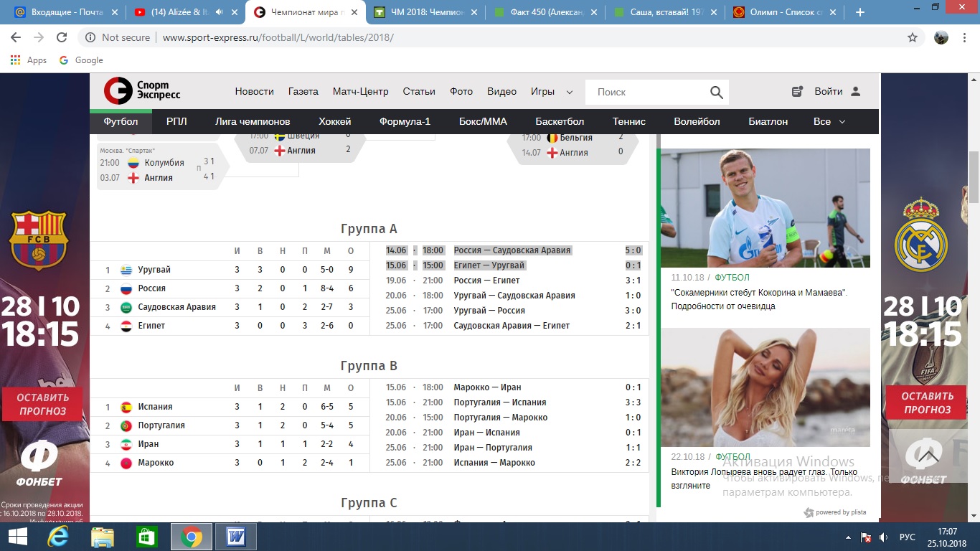Open the powered by plista link
980x551 pixels.
click(x=835, y=512)
